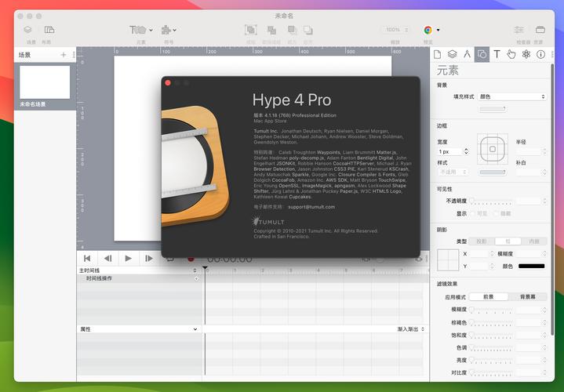The width and height of the screenshot is (564, 392).
Task: Open the 渐入渐出 easing dropdown
Action: 411,329
